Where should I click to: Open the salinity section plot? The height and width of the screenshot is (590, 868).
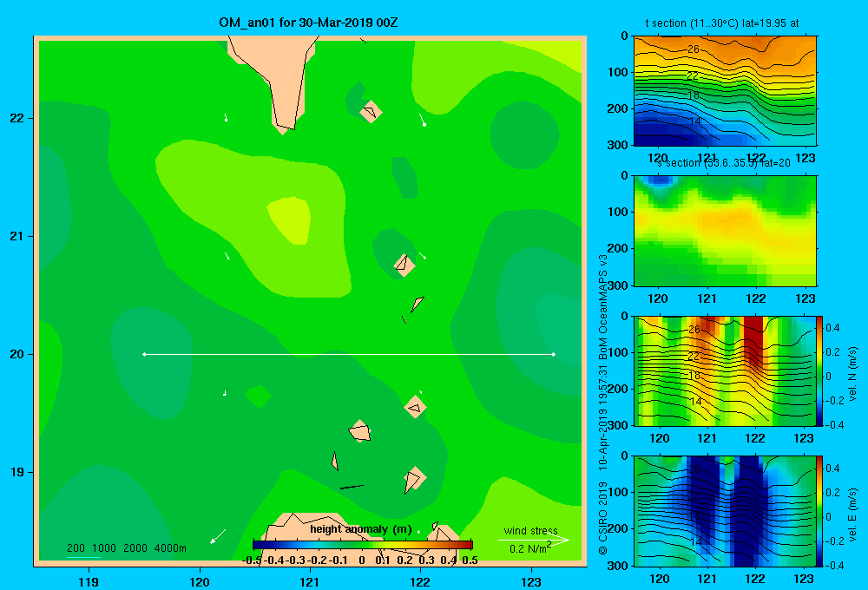tap(725, 231)
